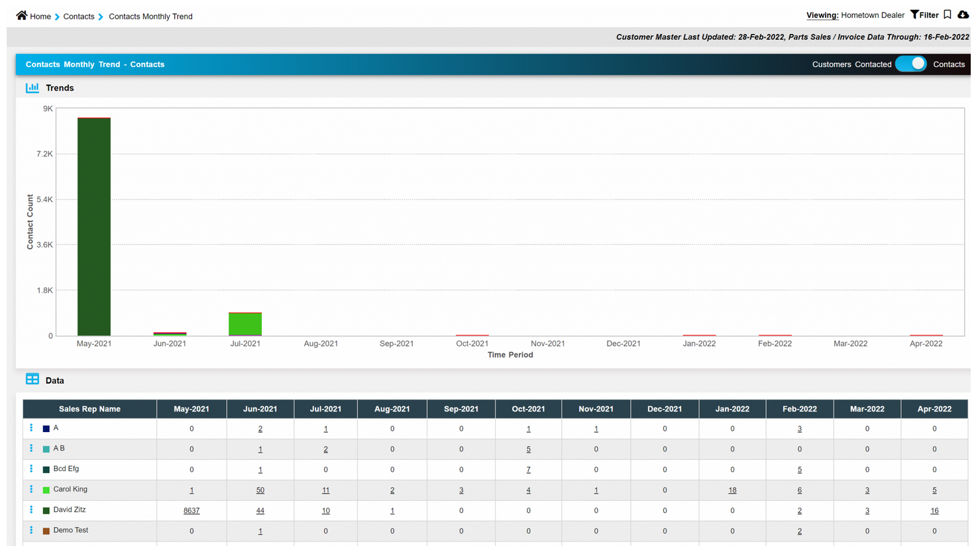Viewport: 980px width, 560px height.
Task: Click the Apr-2022 table column header
Action: (x=934, y=409)
